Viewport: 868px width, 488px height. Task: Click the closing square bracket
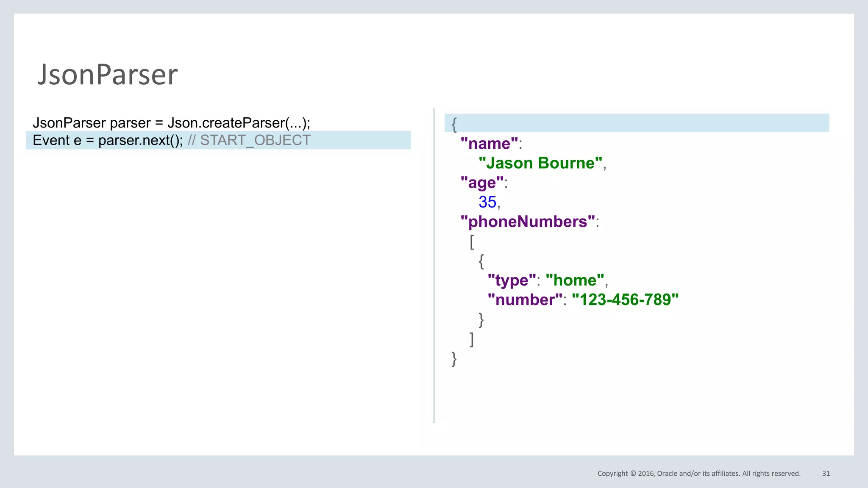472,339
